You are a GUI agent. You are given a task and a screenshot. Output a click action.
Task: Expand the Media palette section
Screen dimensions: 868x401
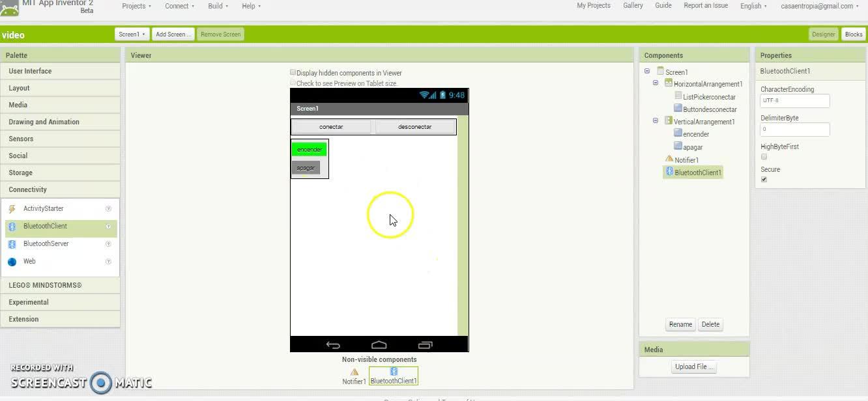click(x=60, y=105)
